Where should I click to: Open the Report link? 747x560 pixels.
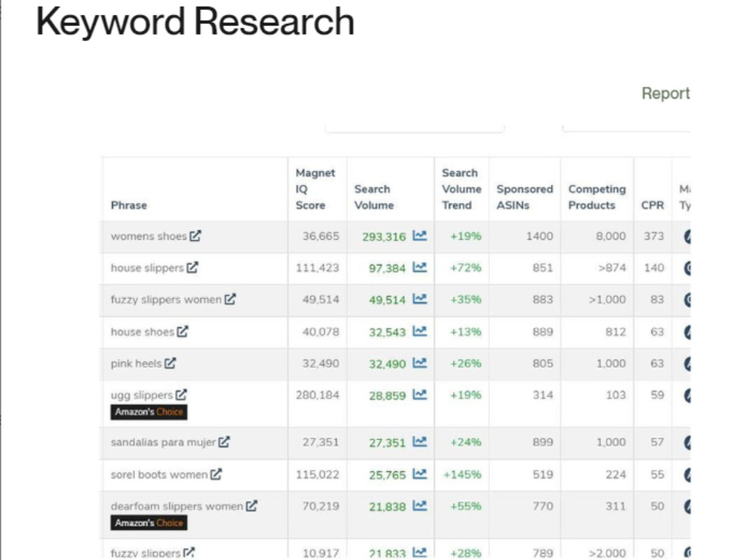[666, 93]
